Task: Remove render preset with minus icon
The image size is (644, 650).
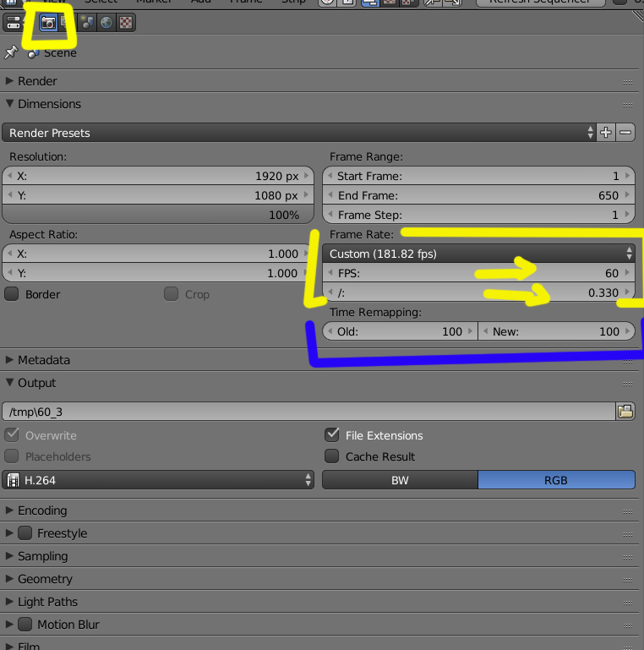Action: (625, 133)
